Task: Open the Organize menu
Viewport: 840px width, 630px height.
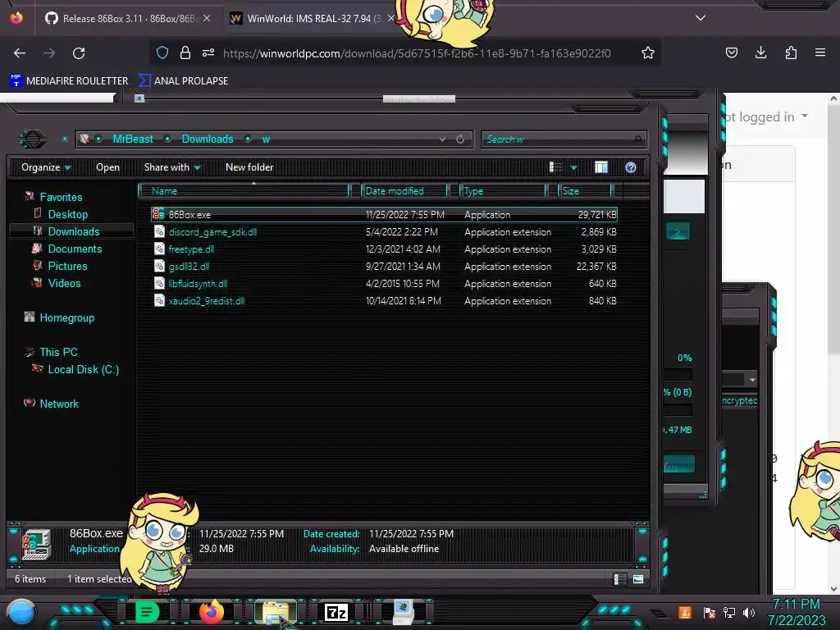Action: [x=46, y=167]
